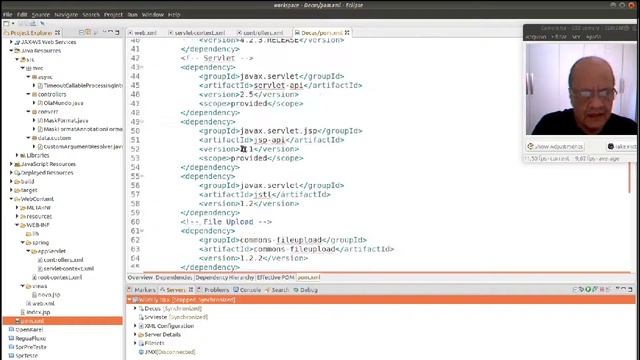Click Show Adjustments in camera window
Image resolution: width=640 pixels, height=360 pixels.
pyautogui.click(x=555, y=147)
